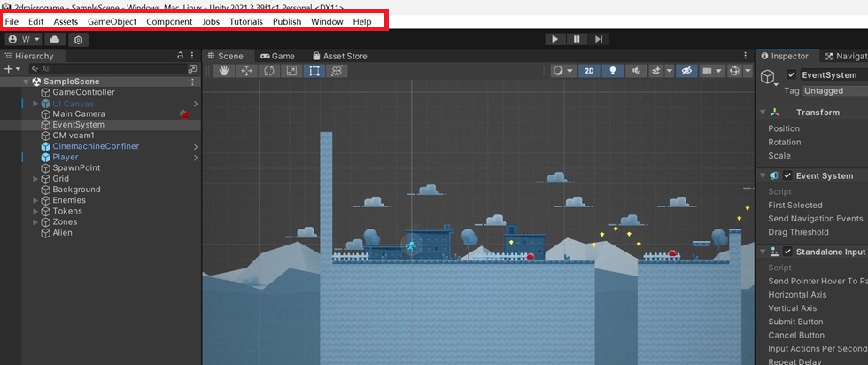Toggle EventSystem active checkbox
This screenshot has width=868, height=365.
pos(792,74)
